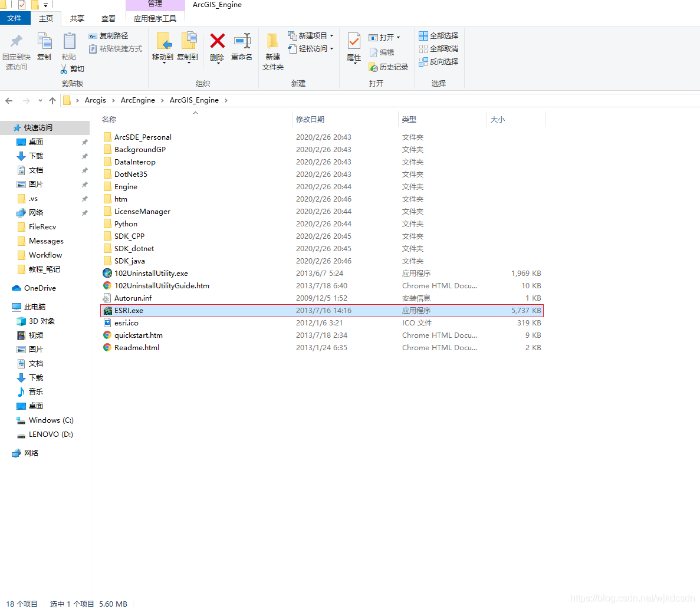Open the 文件 file tab
Screen dimensions: 700x609
click(15, 18)
